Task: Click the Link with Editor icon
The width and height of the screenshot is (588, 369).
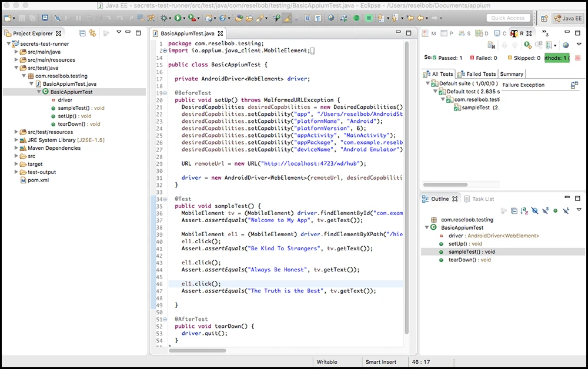Action: [92, 33]
